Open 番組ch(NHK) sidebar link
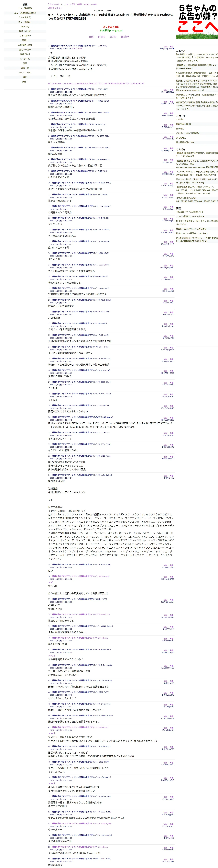The height and width of the screenshot is (868, 218). click(x=25, y=31)
